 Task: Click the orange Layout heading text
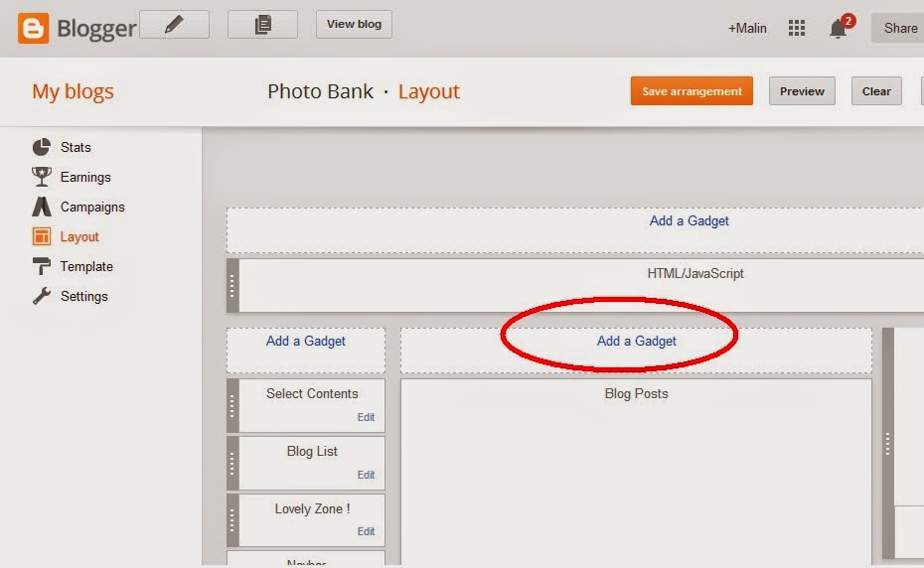tap(429, 92)
